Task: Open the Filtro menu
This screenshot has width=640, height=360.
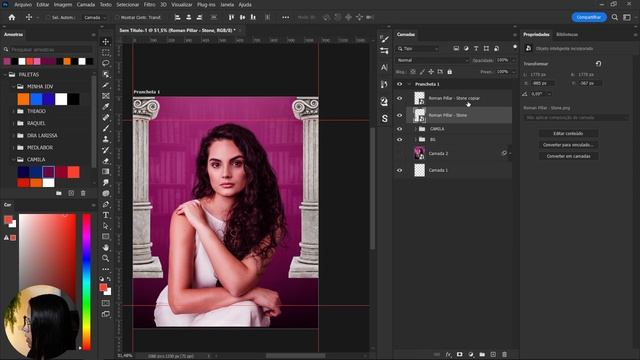Action: point(149,4)
